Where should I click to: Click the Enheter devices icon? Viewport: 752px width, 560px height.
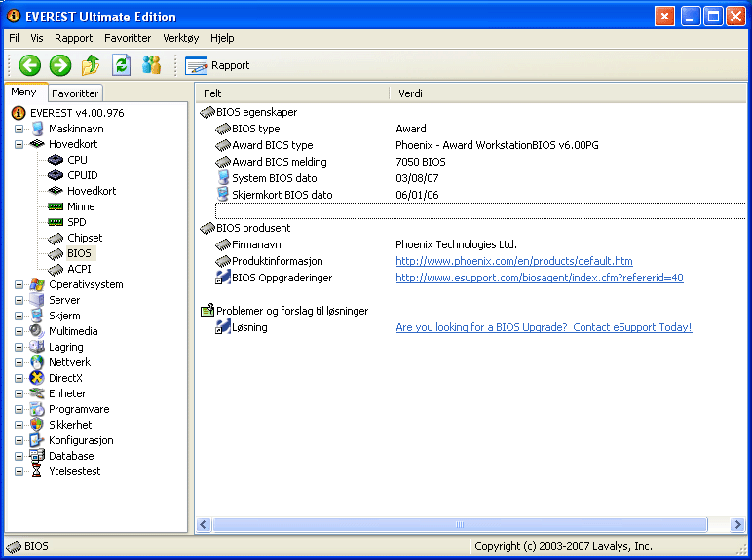[37, 393]
